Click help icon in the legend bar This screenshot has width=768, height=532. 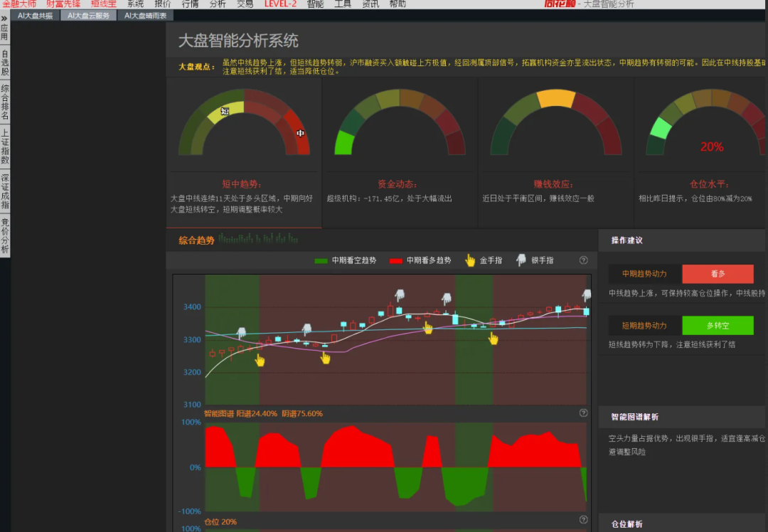(x=584, y=260)
